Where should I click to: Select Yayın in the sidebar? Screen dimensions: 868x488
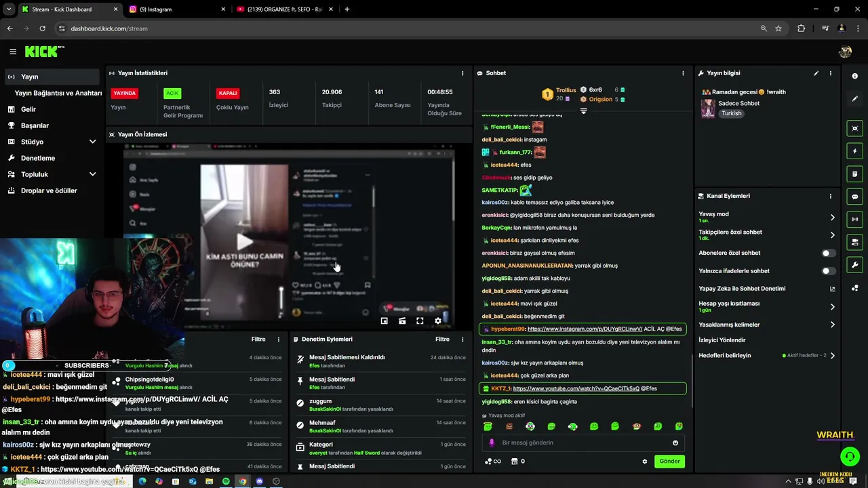click(x=52, y=77)
